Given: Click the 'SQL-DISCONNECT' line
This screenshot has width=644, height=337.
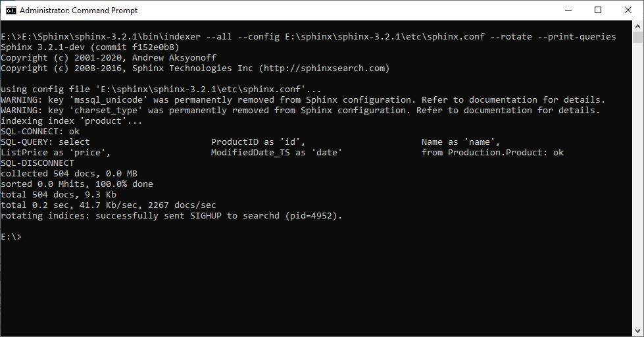Looking at the screenshot, I should [x=37, y=163].
